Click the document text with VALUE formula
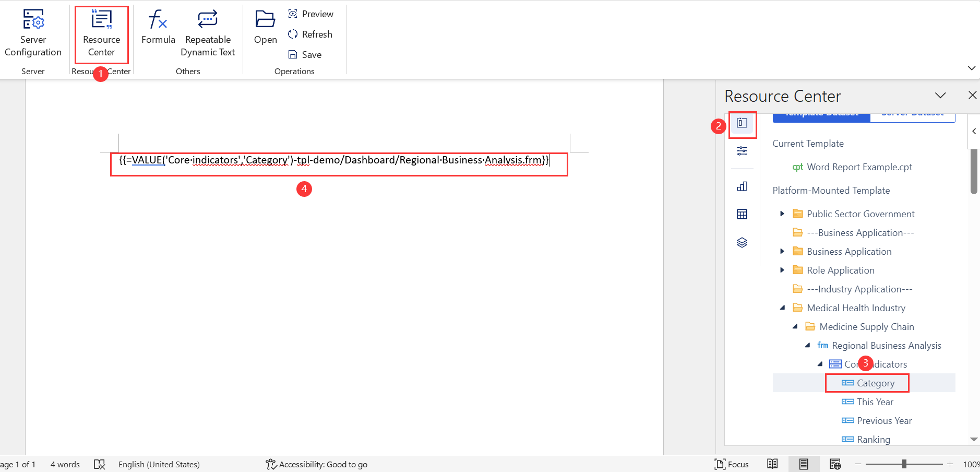The height and width of the screenshot is (472, 980). pyautogui.click(x=334, y=160)
